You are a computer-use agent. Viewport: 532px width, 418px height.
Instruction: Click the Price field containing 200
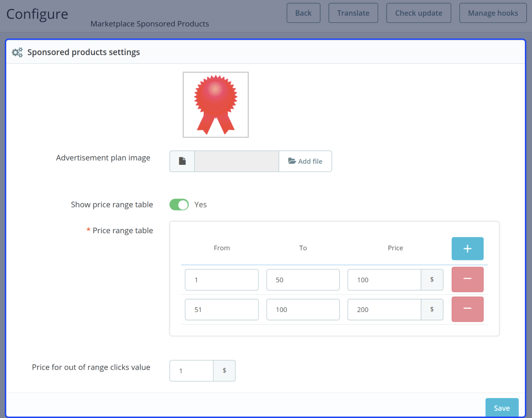384,309
